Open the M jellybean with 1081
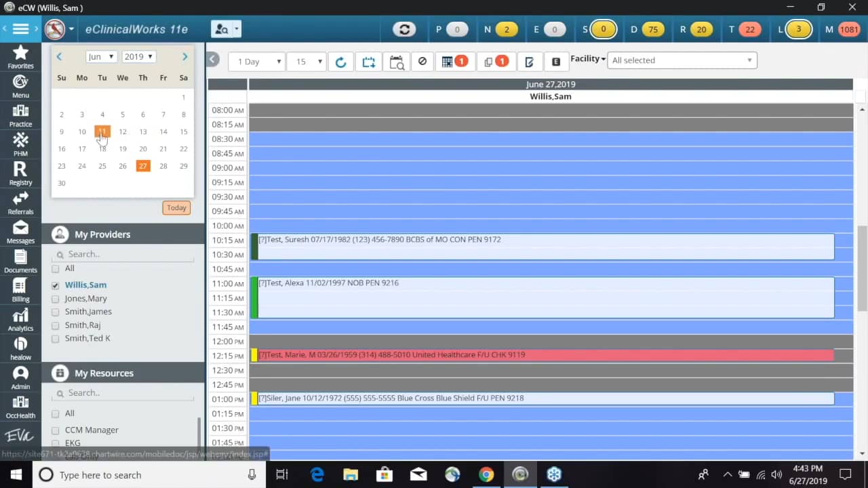868x488 pixels. [x=849, y=30]
